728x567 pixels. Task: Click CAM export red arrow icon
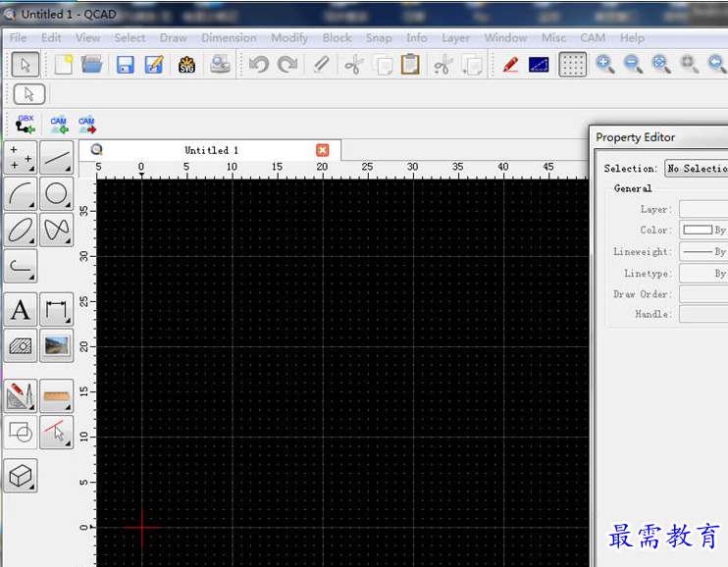86,125
